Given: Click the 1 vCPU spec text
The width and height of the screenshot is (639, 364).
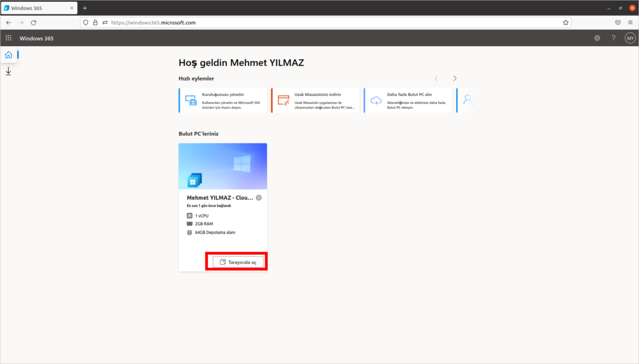Looking at the screenshot, I should coord(202,216).
